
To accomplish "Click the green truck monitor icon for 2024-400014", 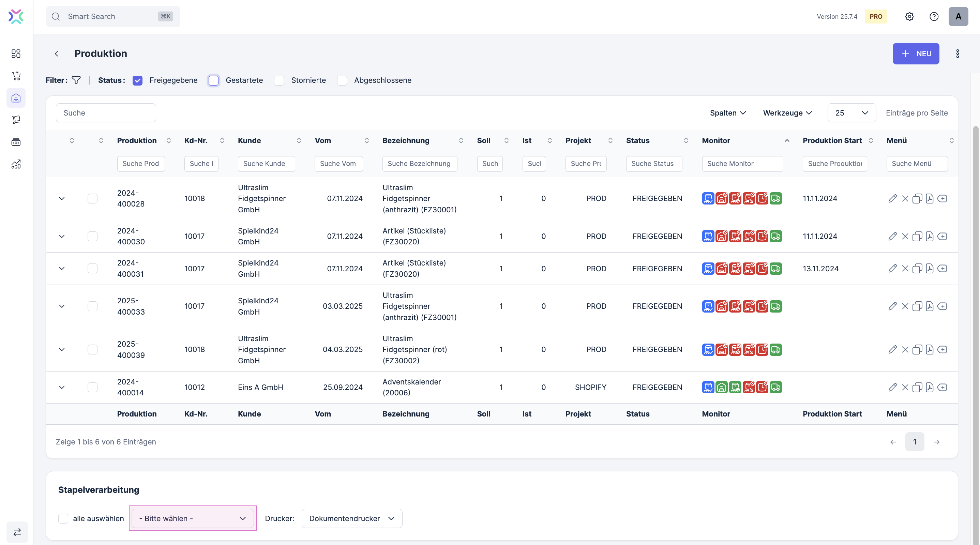I will [x=776, y=388].
